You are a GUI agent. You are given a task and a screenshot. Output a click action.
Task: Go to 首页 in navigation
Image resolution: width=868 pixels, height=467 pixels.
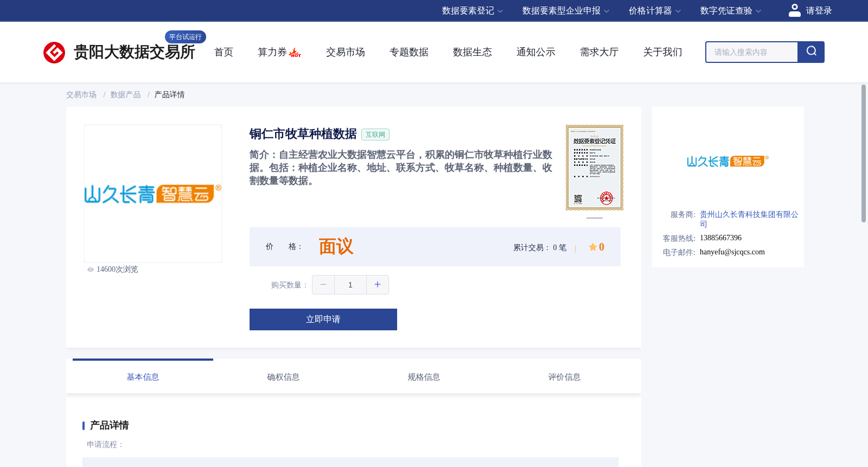point(224,52)
